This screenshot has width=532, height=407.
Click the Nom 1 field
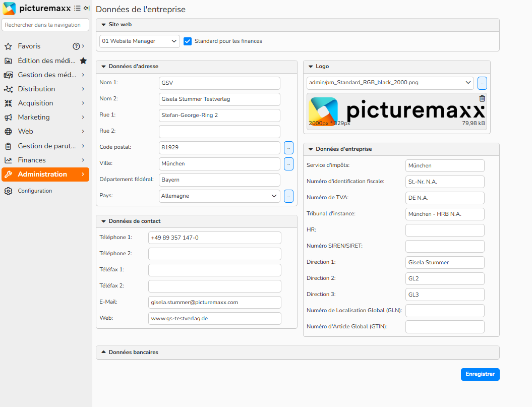(219, 83)
